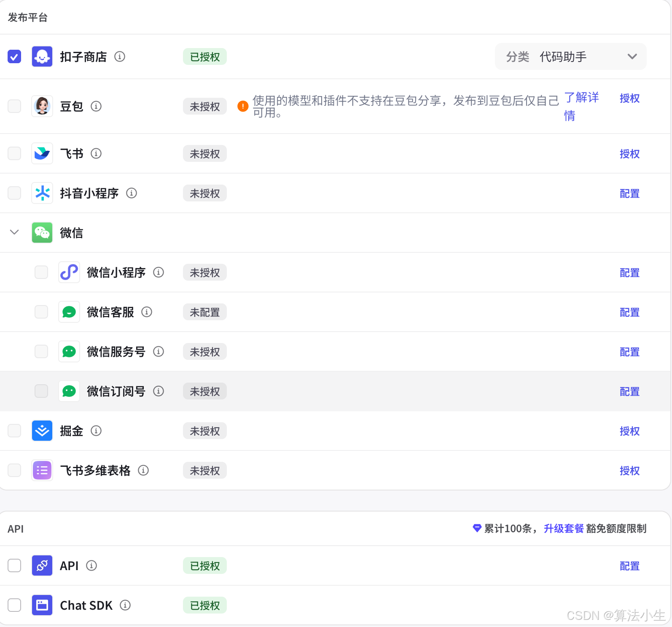This screenshot has height=627, width=672.
Task: Open info tooltip next to 飞书多维表格
Action: pos(143,470)
